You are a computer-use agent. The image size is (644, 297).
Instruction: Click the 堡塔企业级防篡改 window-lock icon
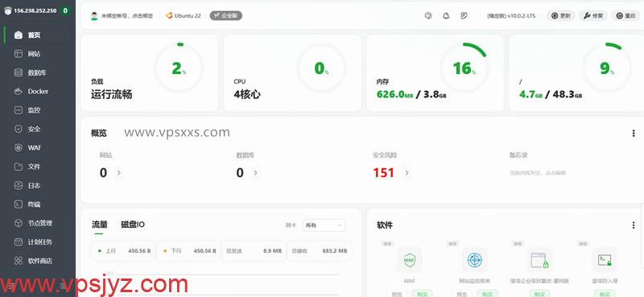[539, 260]
